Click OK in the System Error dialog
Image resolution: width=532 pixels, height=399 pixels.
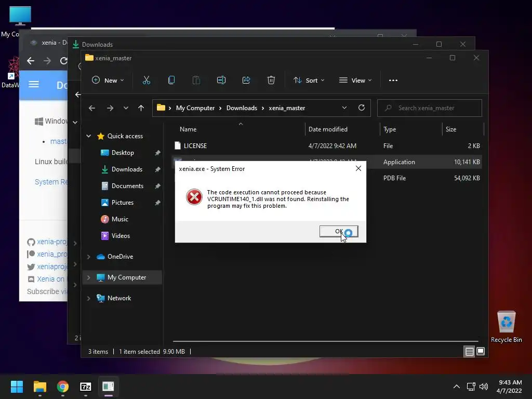[x=339, y=231]
